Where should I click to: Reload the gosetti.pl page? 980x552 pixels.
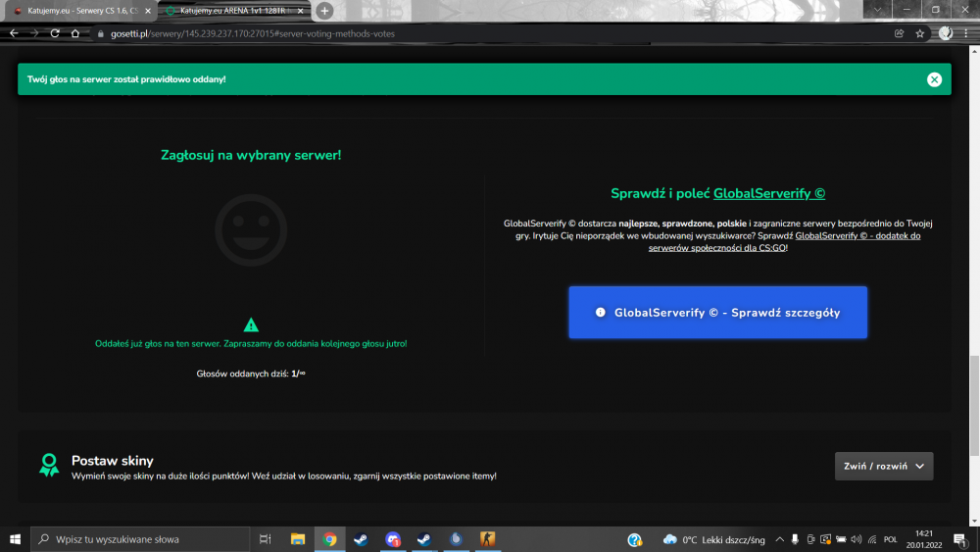[x=55, y=33]
